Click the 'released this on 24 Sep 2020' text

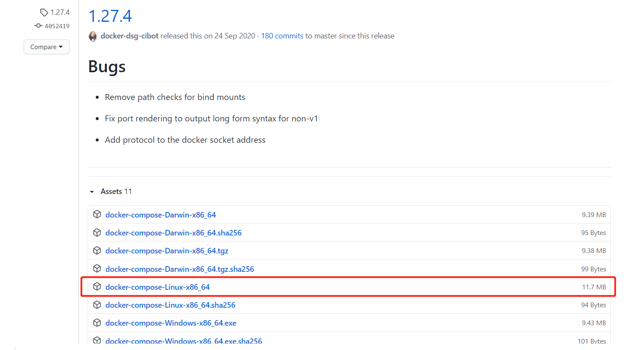point(208,36)
